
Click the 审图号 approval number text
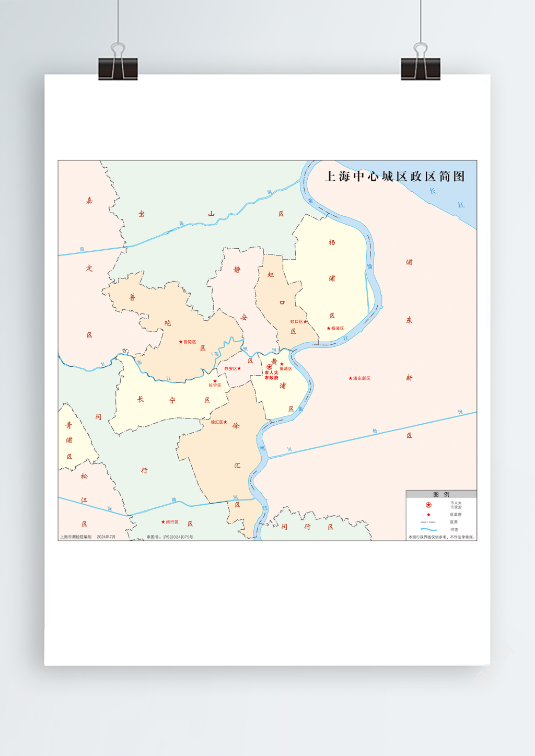(x=170, y=537)
